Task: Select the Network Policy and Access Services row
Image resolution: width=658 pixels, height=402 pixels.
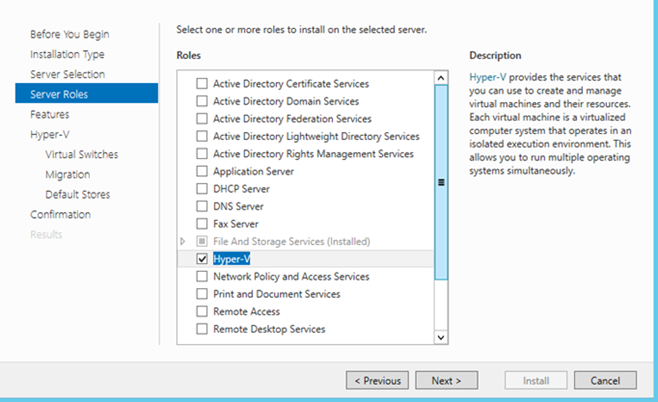Action: pos(306,277)
